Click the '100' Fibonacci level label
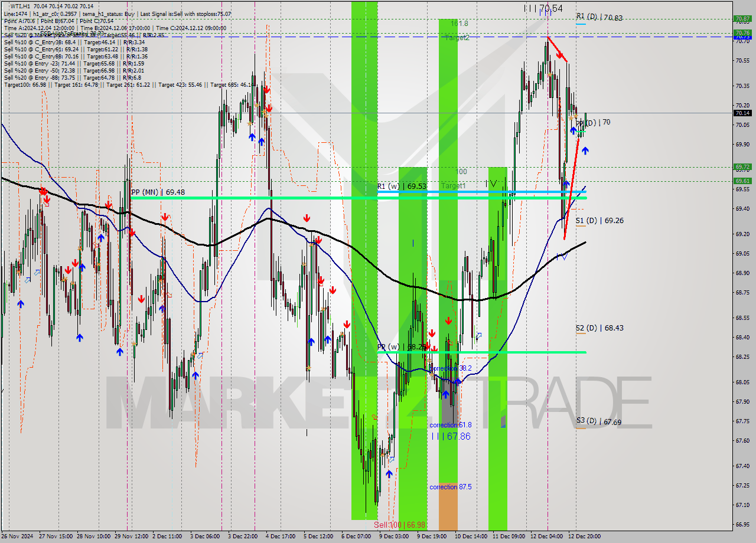This screenshot has width=756, height=543. pyautogui.click(x=462, y=172)
